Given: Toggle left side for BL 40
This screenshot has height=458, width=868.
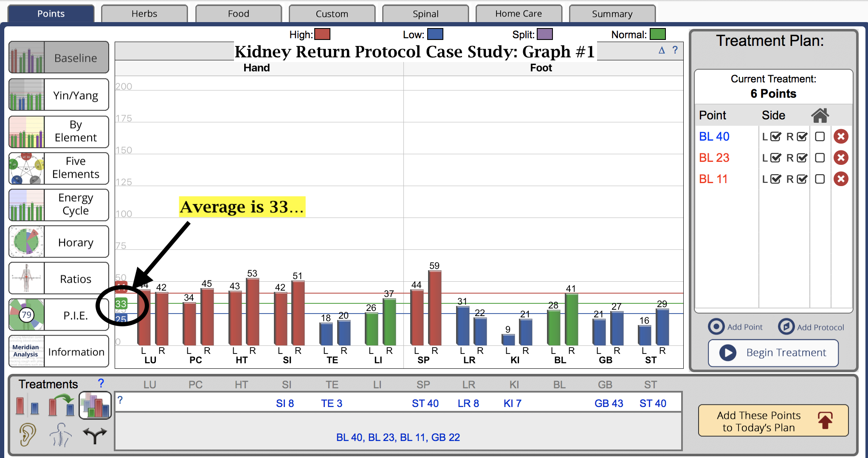Looking at the screenshot, I should [x=776, y=136].
